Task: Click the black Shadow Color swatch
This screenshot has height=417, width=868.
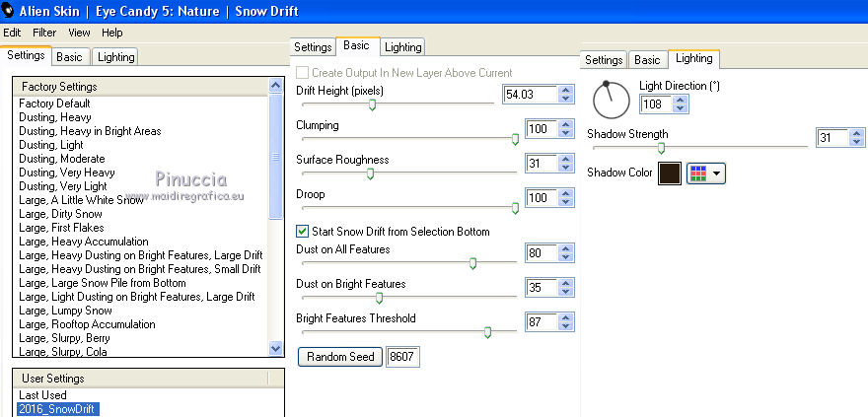Action: (670, 174)
